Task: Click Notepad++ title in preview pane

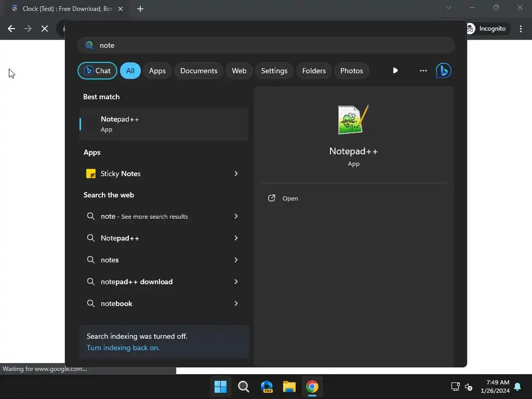Action: (x=353, y=151)
